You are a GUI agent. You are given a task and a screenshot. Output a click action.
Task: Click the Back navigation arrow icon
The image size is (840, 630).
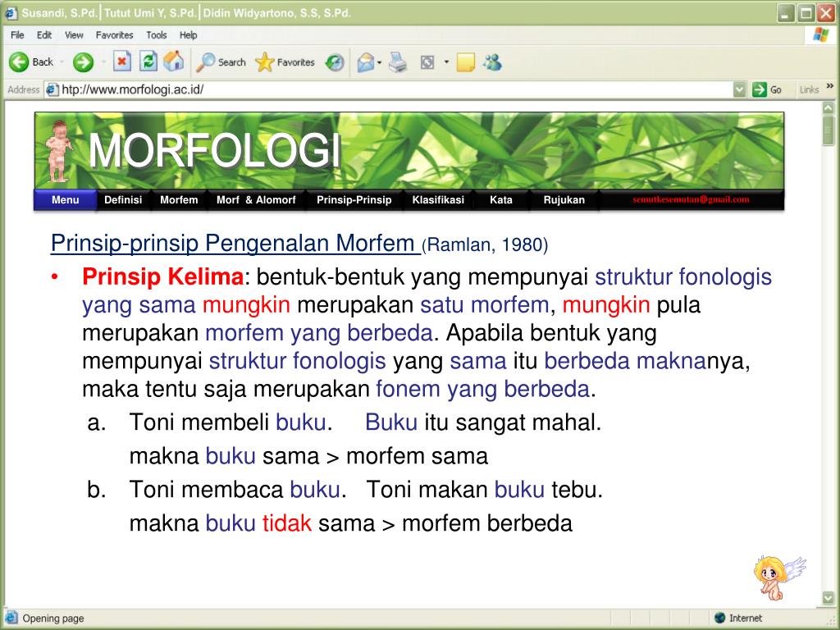[x=20, y=62]
